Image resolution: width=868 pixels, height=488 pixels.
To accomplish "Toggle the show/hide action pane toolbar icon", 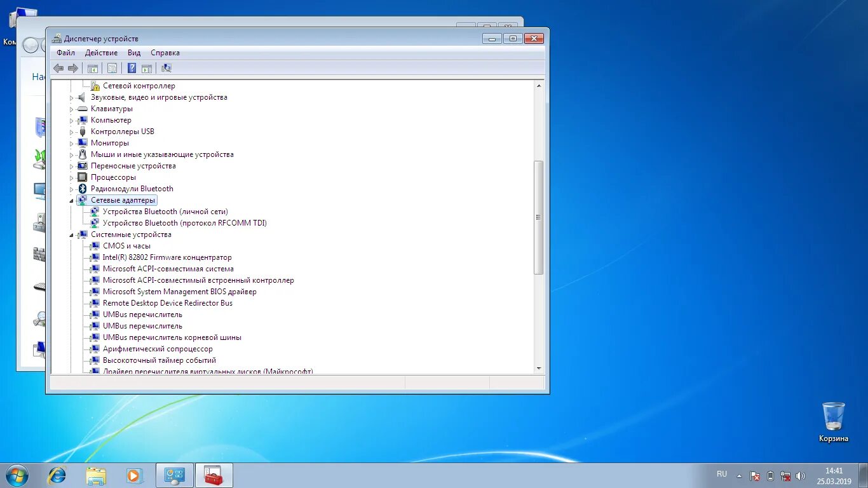I will [147, 68].
